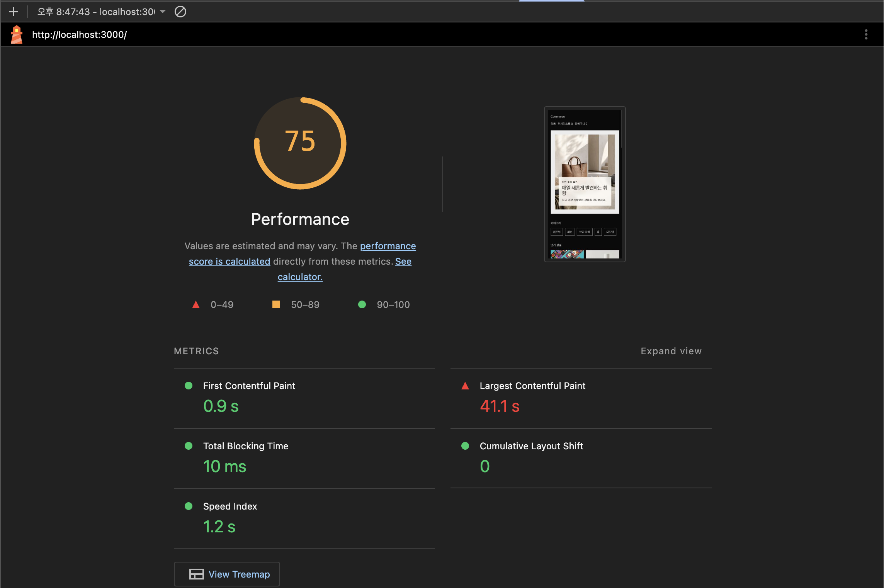Click the View Treemap button
884x588 pixels.
(227, 574)
